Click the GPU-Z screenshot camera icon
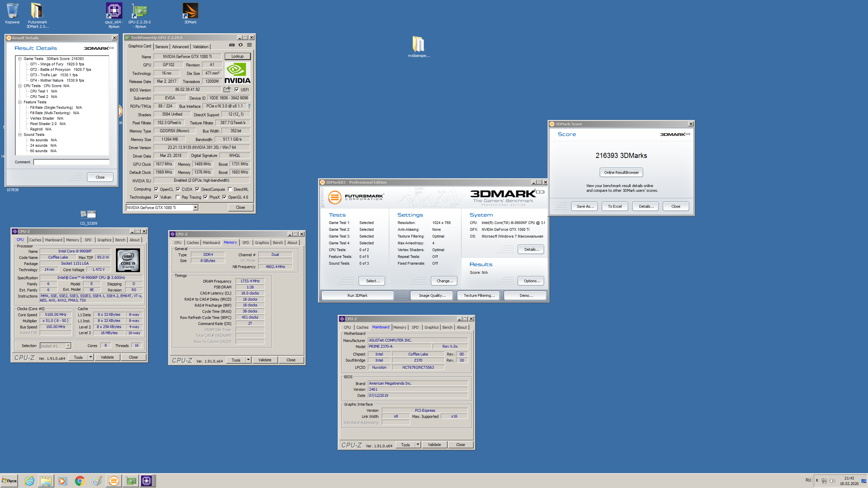 coord(232,45)
